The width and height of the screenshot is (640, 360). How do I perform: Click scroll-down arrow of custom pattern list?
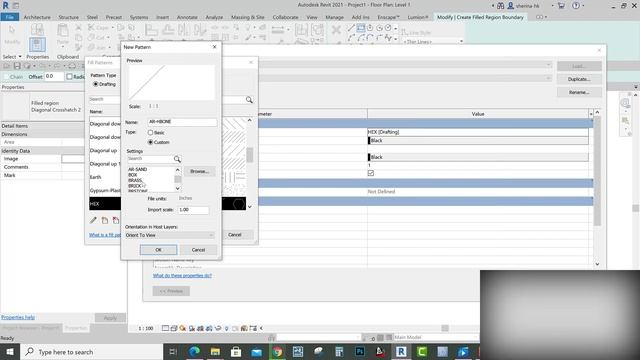coord(178,189)
